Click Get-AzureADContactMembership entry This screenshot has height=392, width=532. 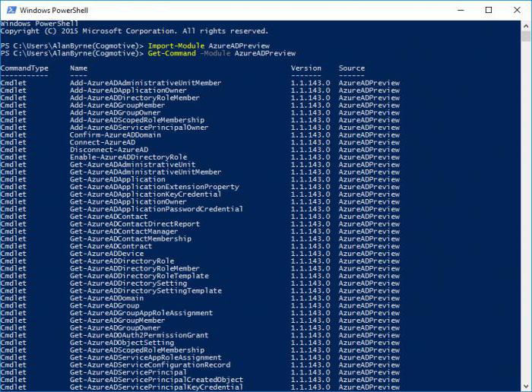click(131, 239)
